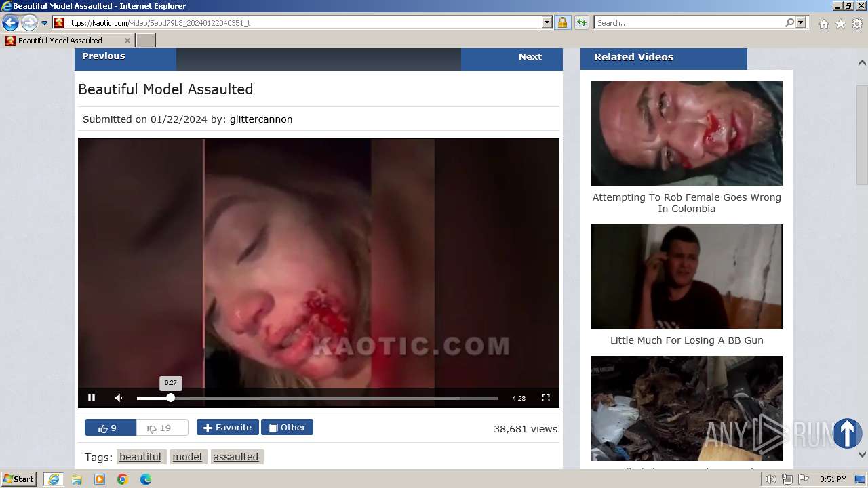Enter fullscreen with the fullscreen icon
The image size is (868, 488).
[x=546, y=398]
